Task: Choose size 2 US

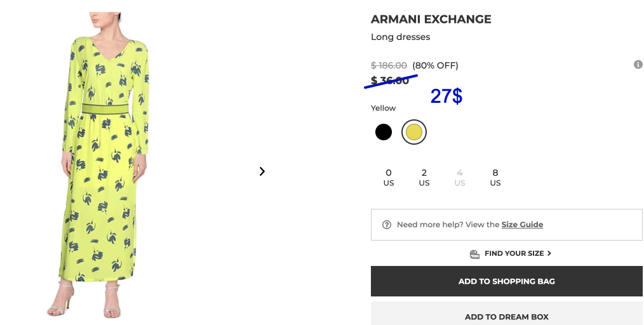Action: (424, 177)
